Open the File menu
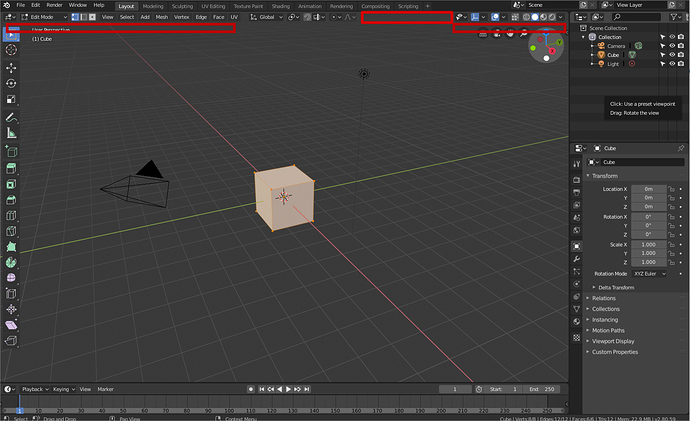The image size is (690, 421). tap(21, 5)
